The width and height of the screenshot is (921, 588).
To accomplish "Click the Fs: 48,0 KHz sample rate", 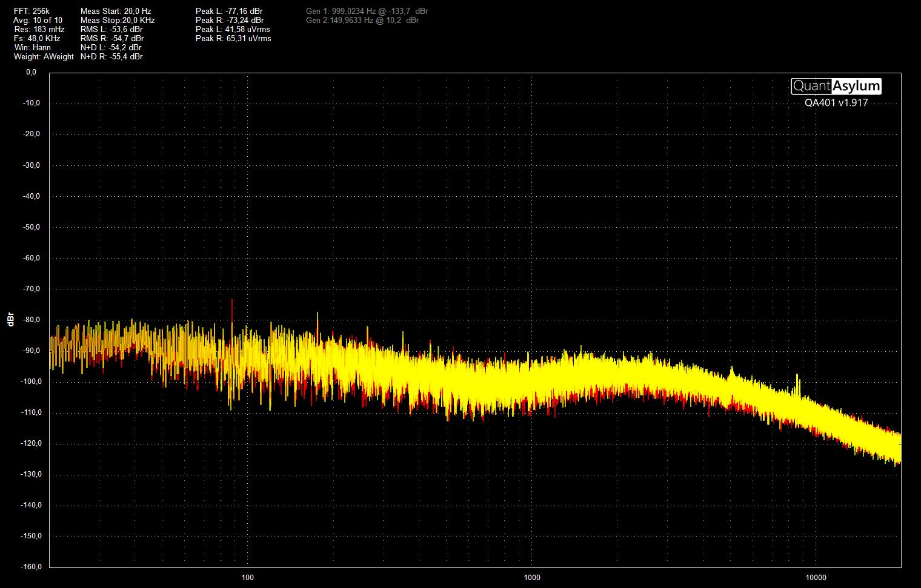I will (37, 38).
